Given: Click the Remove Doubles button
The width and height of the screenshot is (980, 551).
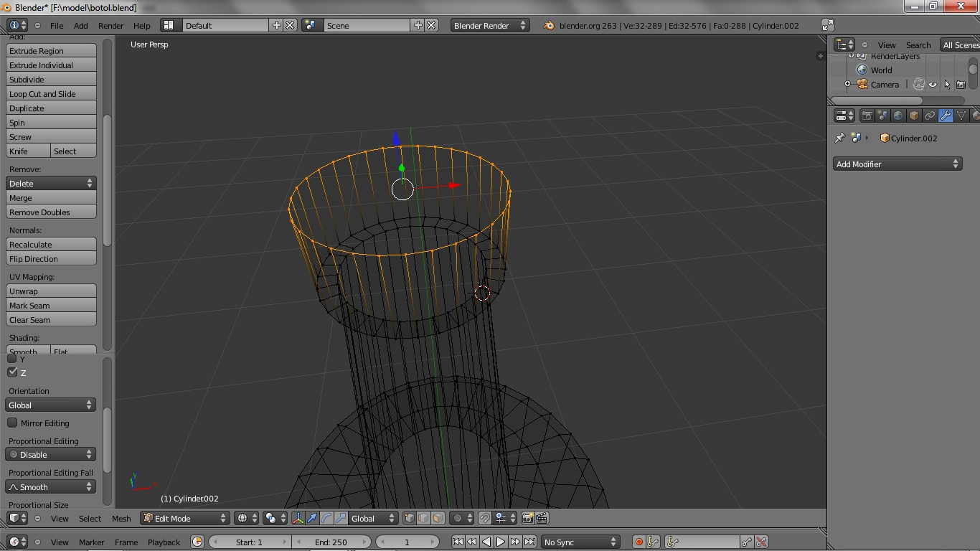Looking at the screenshot, I should (x=51, y=212).
